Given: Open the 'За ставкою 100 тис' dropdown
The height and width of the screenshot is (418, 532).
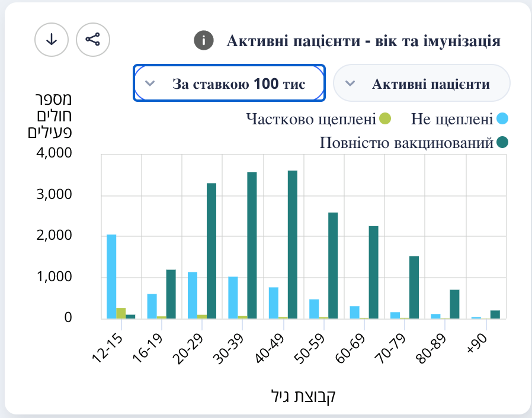Looking at the screenshot, I should (x=229, y=83).
